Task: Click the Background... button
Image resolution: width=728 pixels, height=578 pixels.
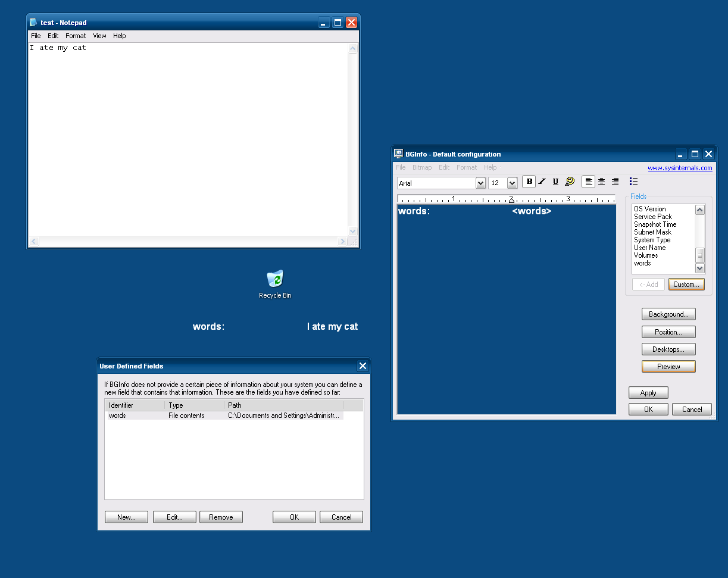Action: pos(668,314)
